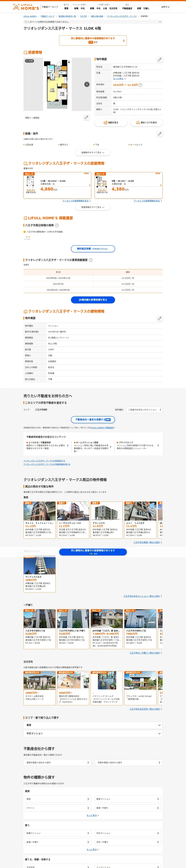The height and width of the screenshot is (868, 186).
Task: Click the LIFULL HOME'S logo
Action: 26,7
